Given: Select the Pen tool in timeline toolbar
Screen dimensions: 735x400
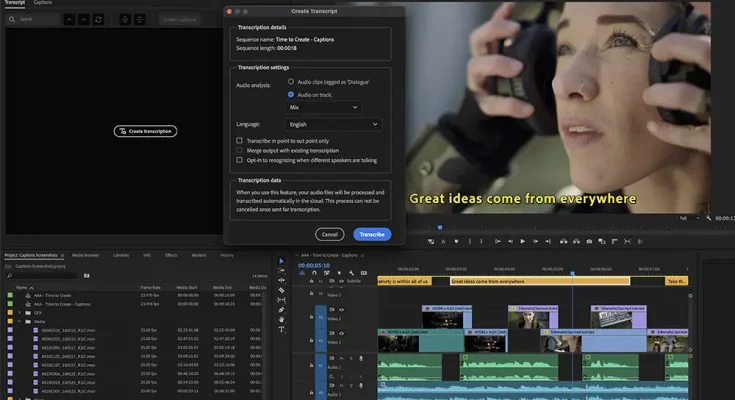Looking at the screenshot, I should (281, 310).
